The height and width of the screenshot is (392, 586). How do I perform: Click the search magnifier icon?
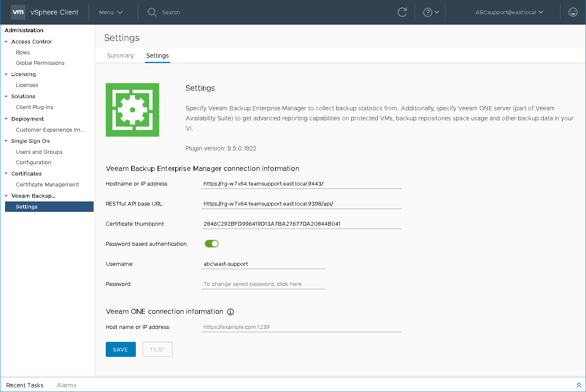coord(152,12)
